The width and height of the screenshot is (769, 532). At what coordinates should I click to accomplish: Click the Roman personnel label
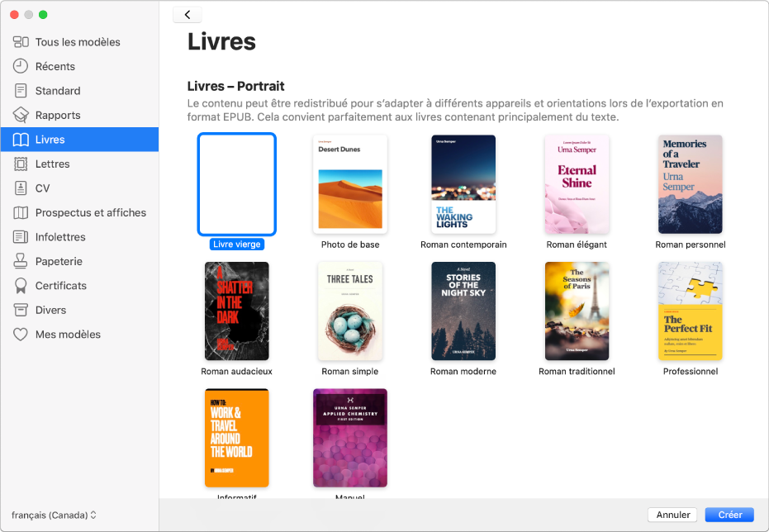tap(690, 245)
